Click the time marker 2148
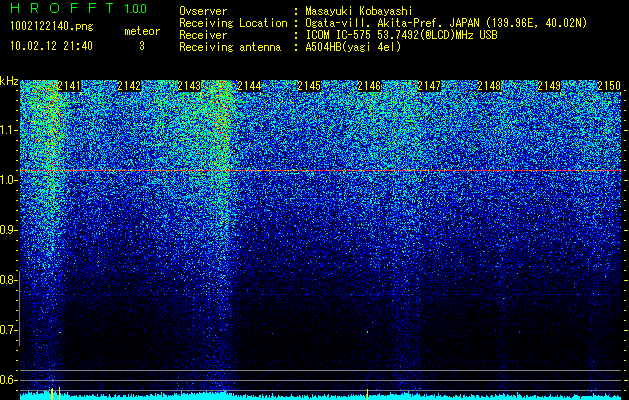The height and width of the screenshot is (400, 629). pos(489,86)
